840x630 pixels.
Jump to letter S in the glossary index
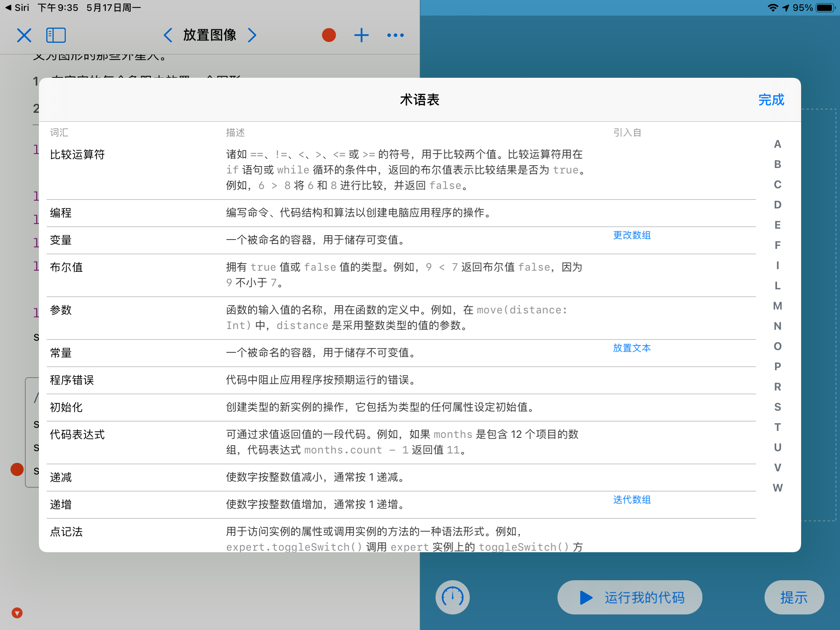777,406
